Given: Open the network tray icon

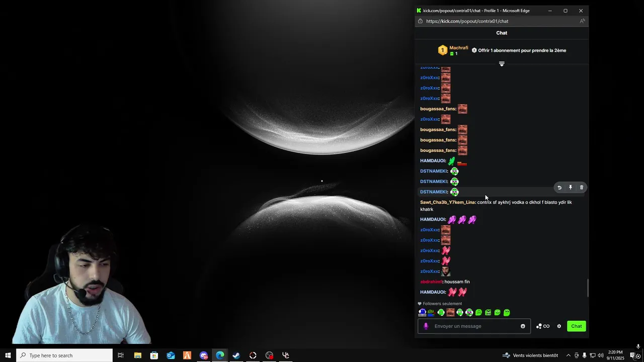Looking at the screenshot, I should pyautogui.click(x=592, y=355).
